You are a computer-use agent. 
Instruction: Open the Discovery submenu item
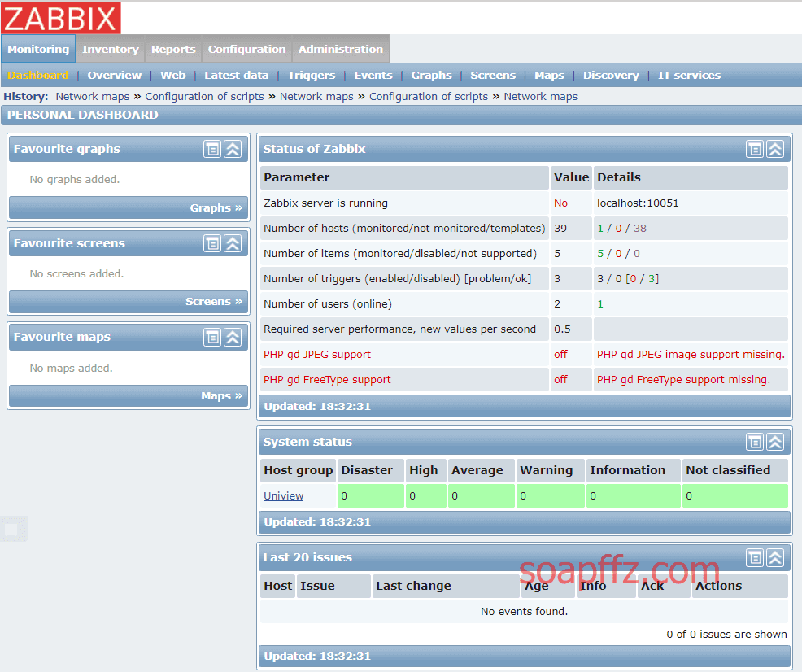[611, 75]
